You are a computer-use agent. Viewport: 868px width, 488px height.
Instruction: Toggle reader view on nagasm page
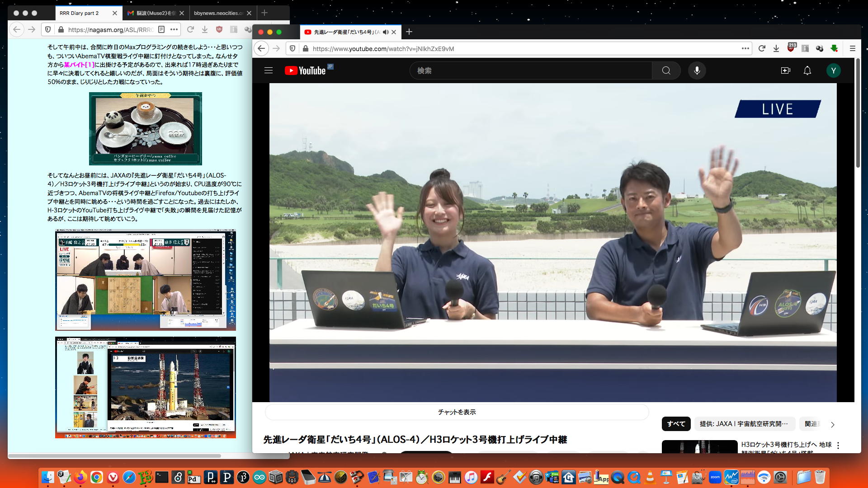[x=161, y=29]
